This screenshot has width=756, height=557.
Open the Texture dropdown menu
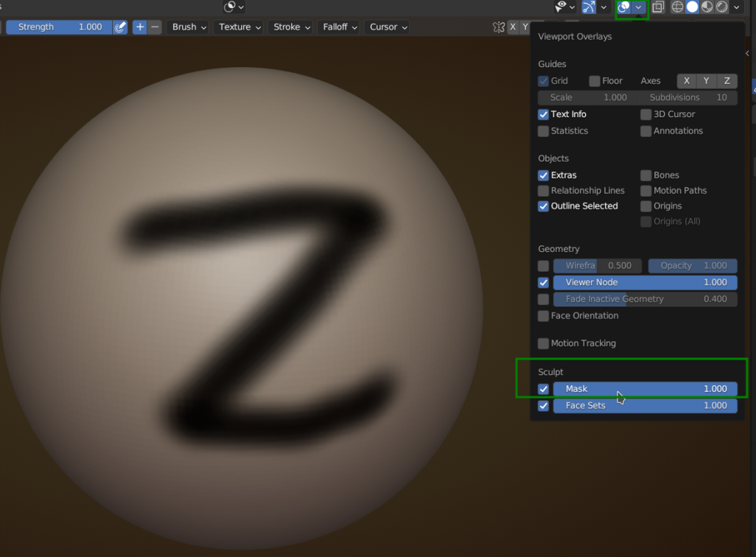click(239, 27)
